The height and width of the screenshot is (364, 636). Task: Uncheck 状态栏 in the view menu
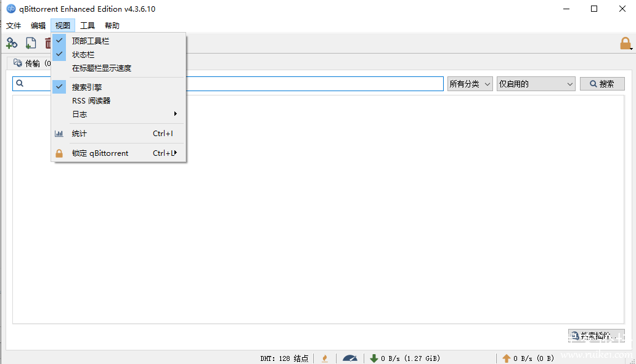click(119, 54)
